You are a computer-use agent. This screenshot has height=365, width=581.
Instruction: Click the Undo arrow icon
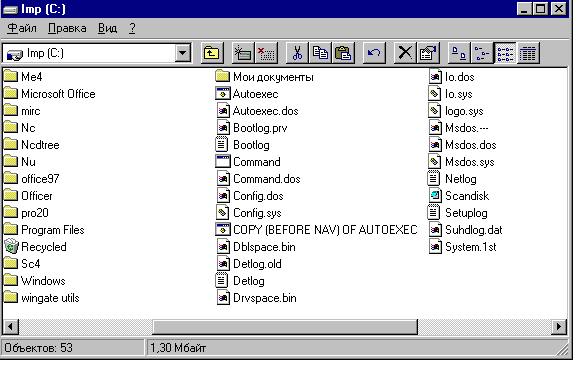(374, 53)
